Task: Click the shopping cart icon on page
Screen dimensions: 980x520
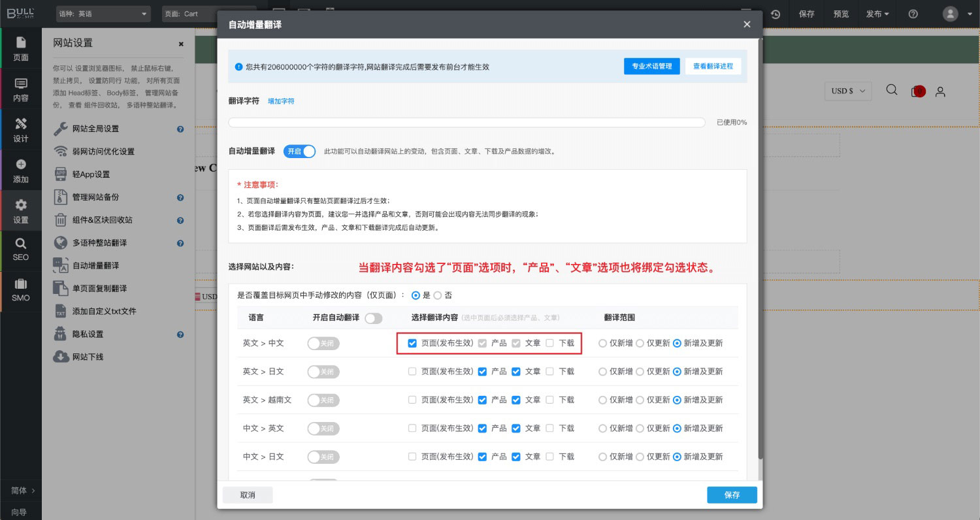Action: click(917, 91)
